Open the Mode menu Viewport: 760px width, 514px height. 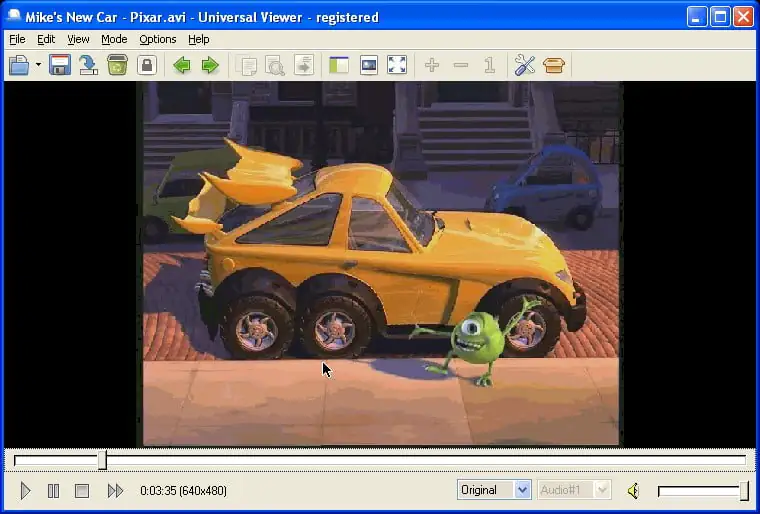coord(114,39)
